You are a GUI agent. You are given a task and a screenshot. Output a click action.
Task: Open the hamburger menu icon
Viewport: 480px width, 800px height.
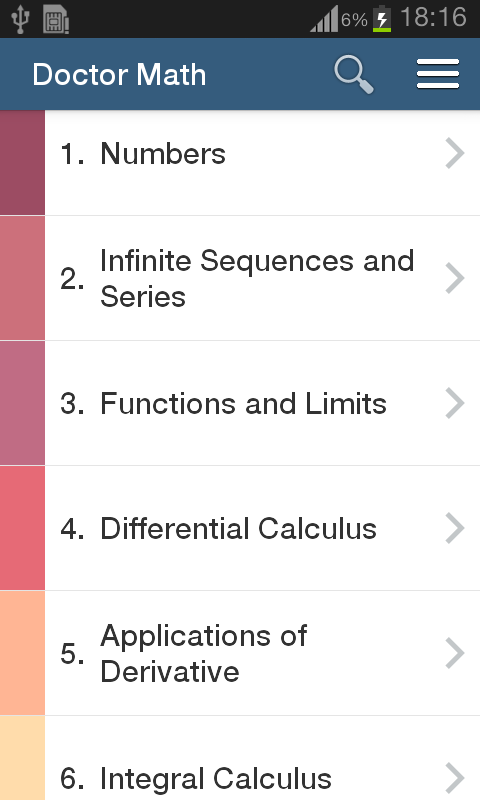coord(438,74)
